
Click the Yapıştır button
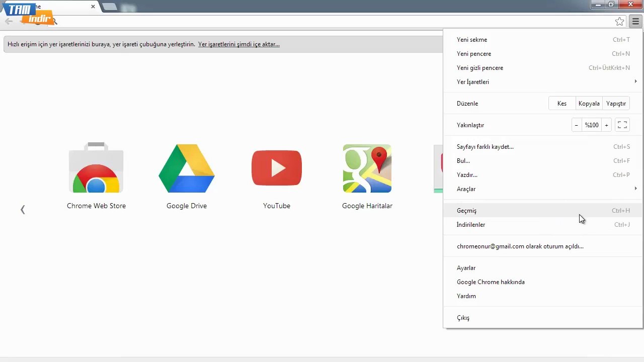(x=616, y=104)
